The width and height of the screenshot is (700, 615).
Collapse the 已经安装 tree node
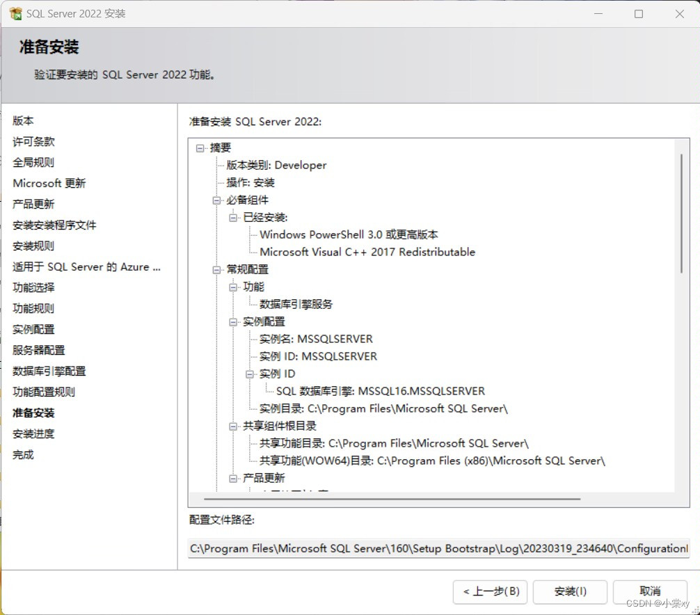coord(234,218)
